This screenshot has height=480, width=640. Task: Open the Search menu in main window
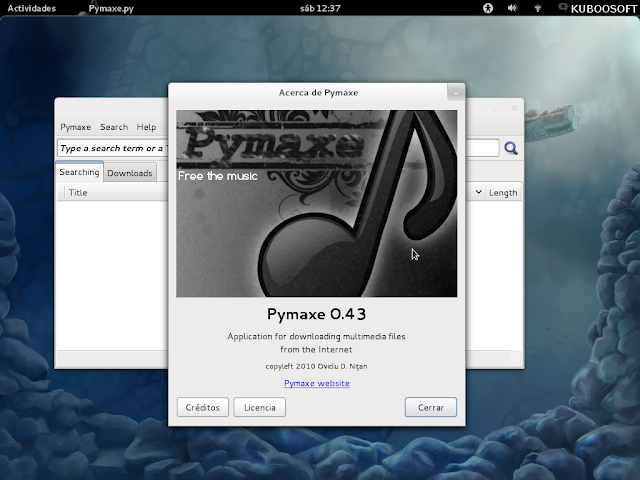(x=114, y=127)
